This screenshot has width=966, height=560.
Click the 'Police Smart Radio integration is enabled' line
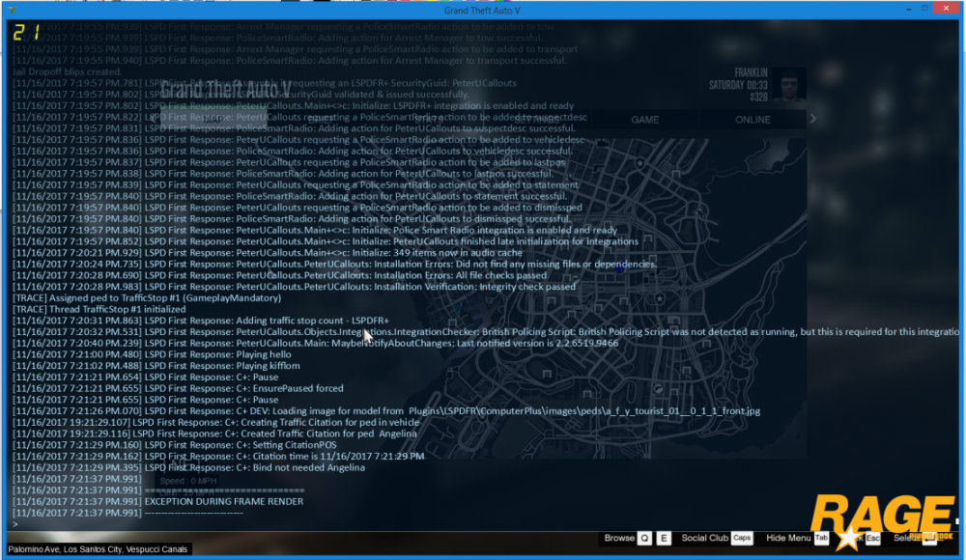[314, 230]
